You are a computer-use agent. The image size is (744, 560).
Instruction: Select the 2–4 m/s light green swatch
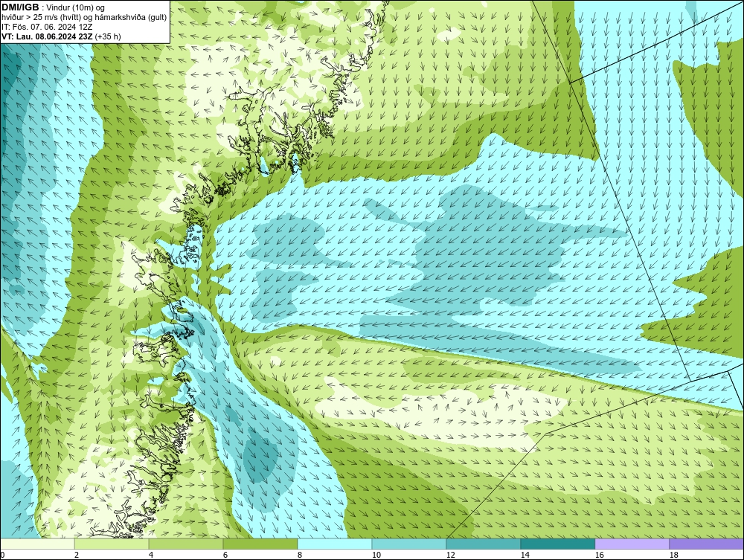pos(112,544)
